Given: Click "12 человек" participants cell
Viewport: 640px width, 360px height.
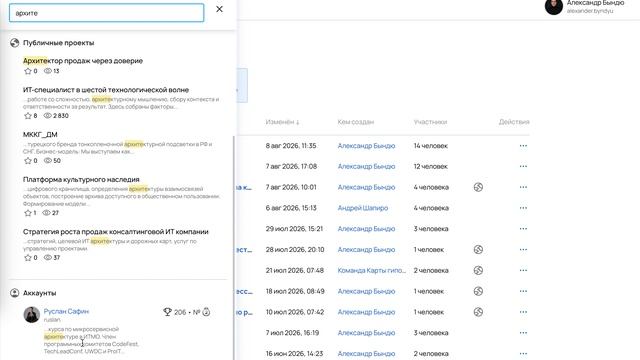Looking at the screenshot, I should coord(431,167).
